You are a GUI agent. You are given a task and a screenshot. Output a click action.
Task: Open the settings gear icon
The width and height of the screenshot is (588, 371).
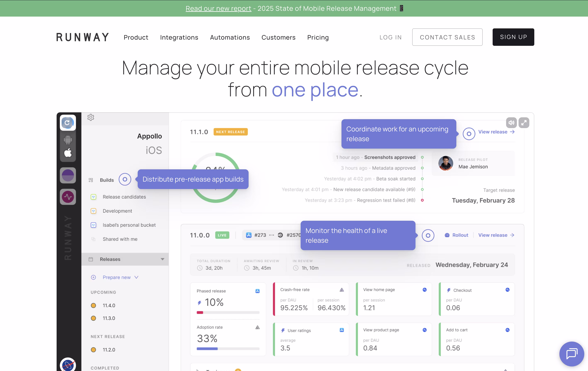pyautogui.click(x=91, y=117)
